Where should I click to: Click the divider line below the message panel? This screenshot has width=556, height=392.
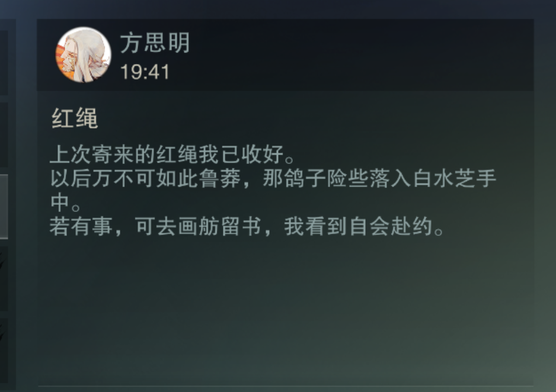[286, 386]
